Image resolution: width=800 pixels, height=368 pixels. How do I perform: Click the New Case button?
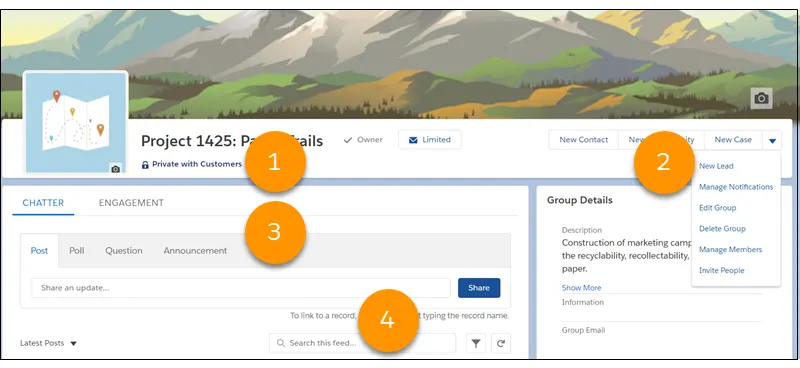pos(733,140)
